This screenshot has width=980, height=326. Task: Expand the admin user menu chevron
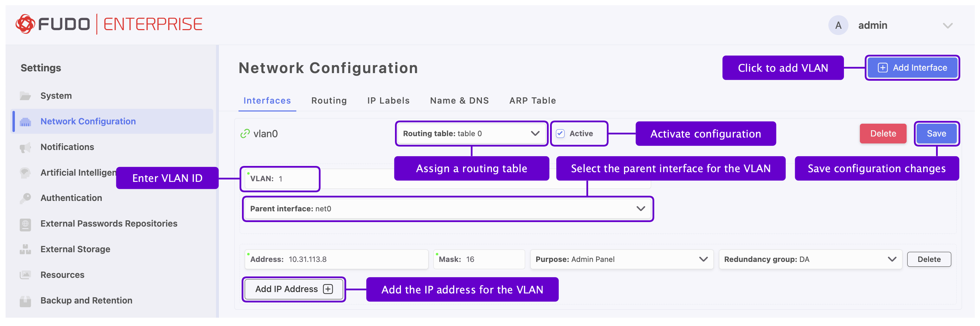point(947,26)
